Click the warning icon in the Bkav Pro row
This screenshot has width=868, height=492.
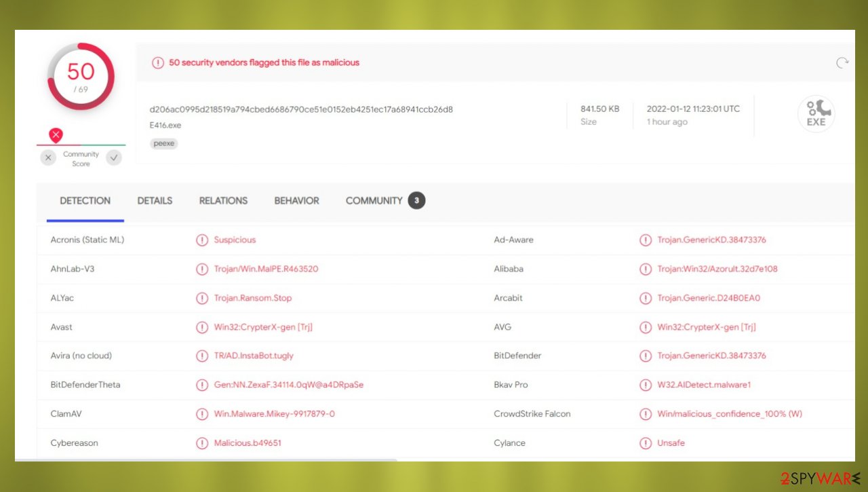[646, 385]
